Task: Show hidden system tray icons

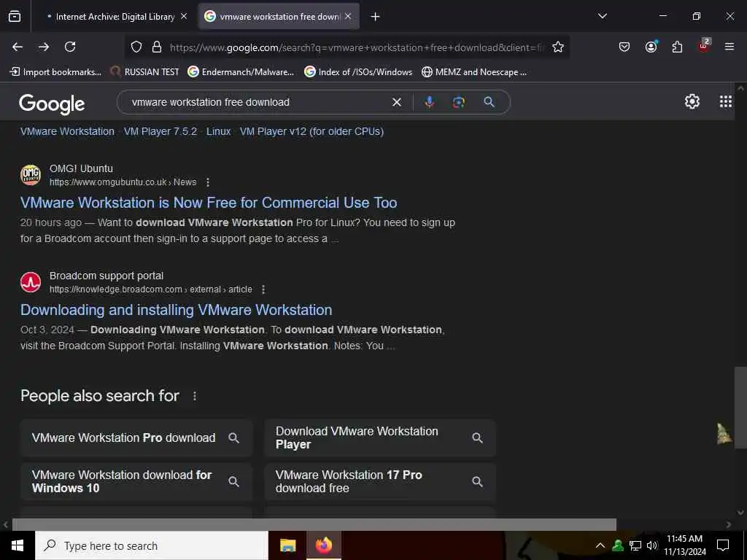Action: [600, 545]
